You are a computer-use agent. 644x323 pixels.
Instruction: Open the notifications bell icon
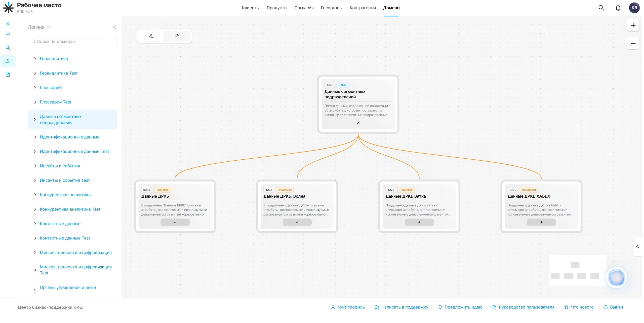(618, 8)
